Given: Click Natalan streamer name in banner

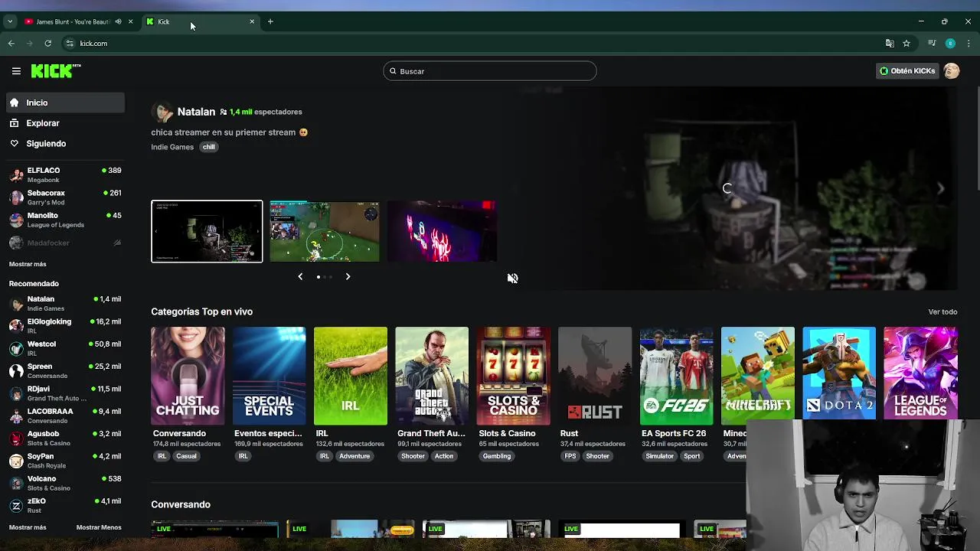Looking at the screenshot, I should click(196, 112).
